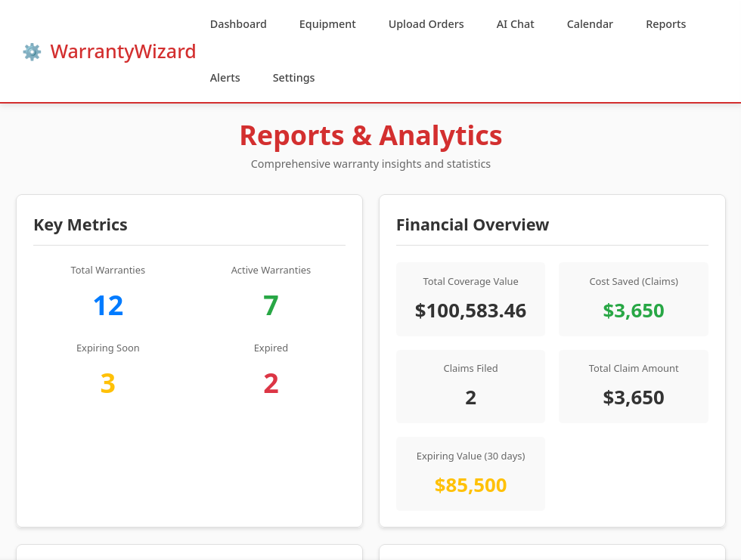Open the Alerts page
This screenshot has width=741, height=560.
click(225, 77)
